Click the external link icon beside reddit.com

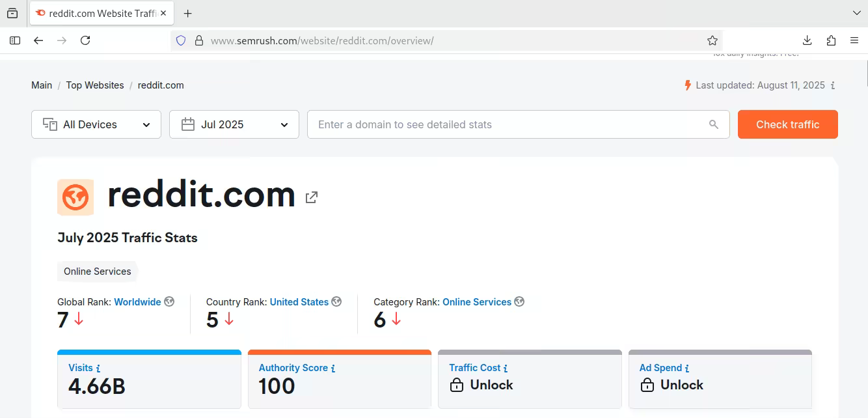pyautogui.click(x=312, y=197)
